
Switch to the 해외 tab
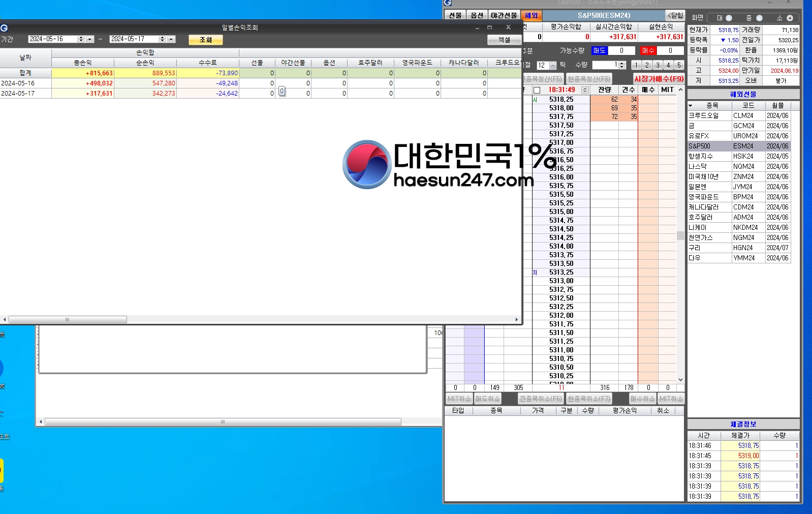(x=532, y=15)
